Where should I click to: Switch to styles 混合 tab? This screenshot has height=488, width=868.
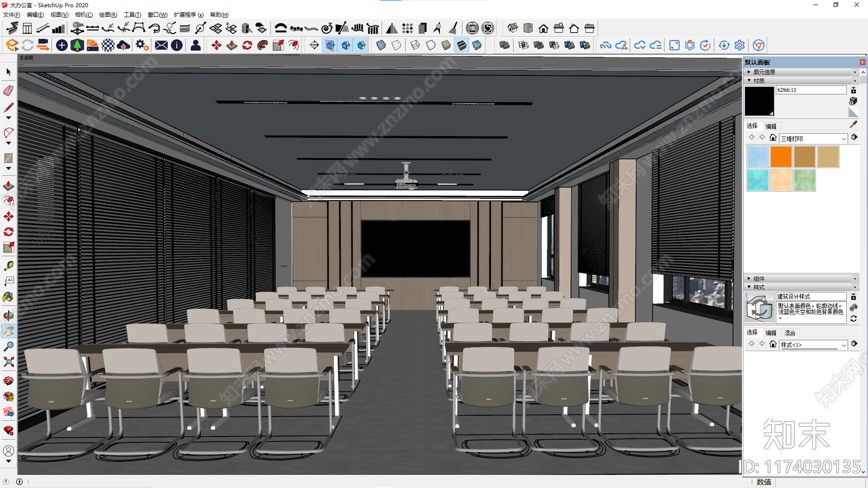[790, 333]
